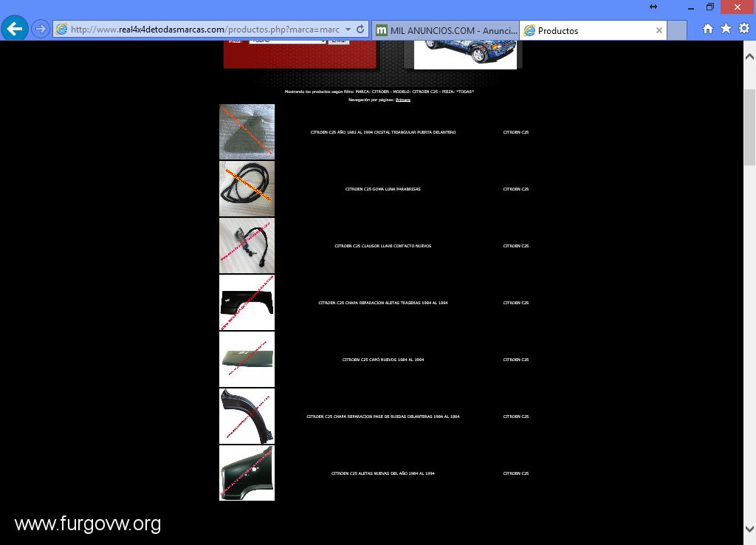The height and width of the screenshot is (545, 756).
Task: Click the browser Forward arrow button
Action: [41, 29]
